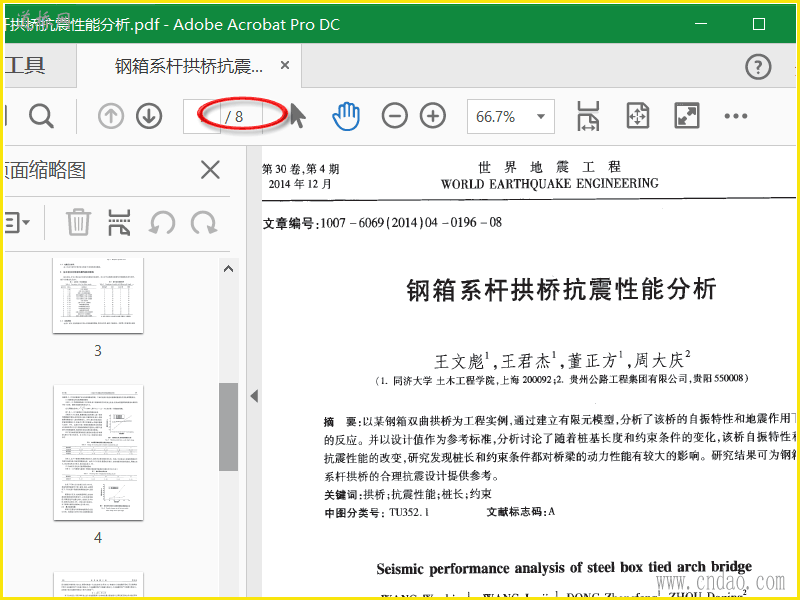Activate the selection arrow tool
The width and height of the screenshot is (800, 600).
pos(297,115)
